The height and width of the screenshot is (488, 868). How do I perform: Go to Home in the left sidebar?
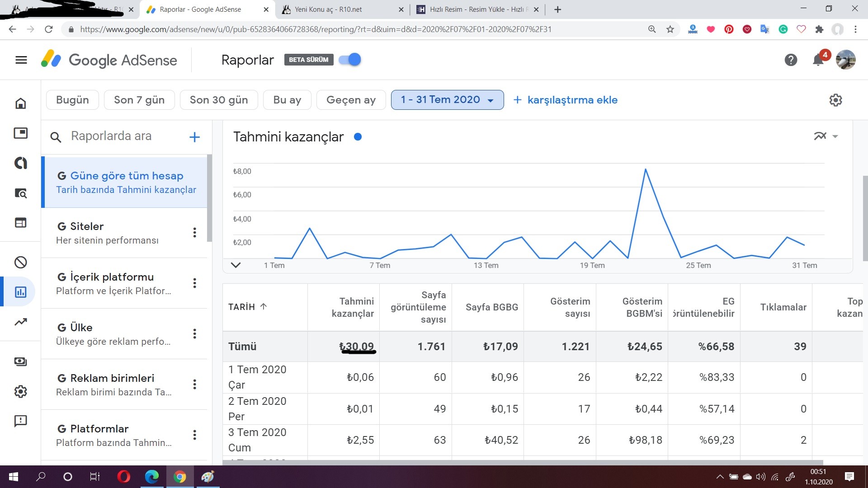21,103
